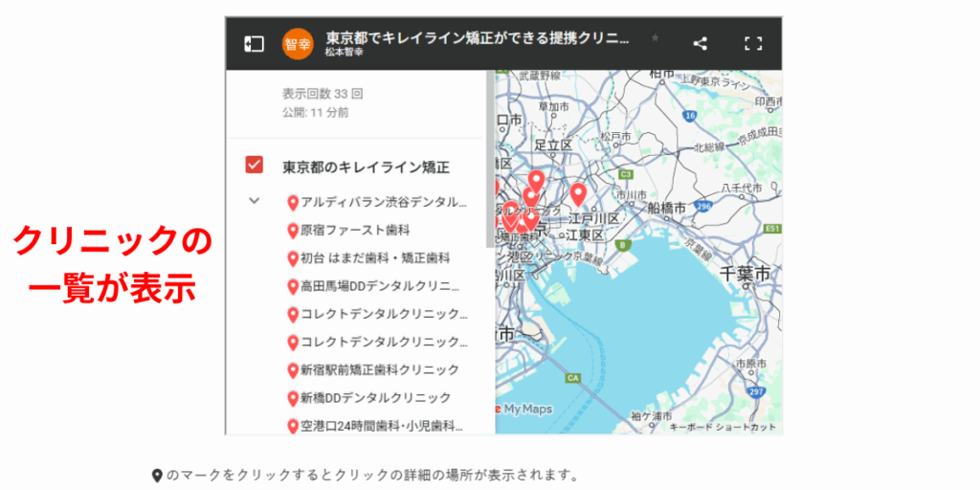Click the 東京都のキレイライン矯正 layer title
Viewport: 980px width, 490px height.
coord(366,167)
